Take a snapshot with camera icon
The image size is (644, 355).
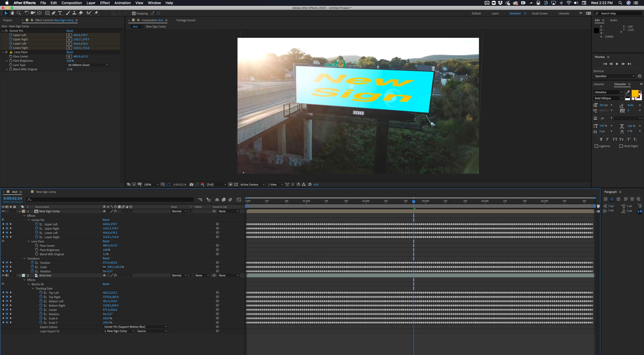coord(191,185)
